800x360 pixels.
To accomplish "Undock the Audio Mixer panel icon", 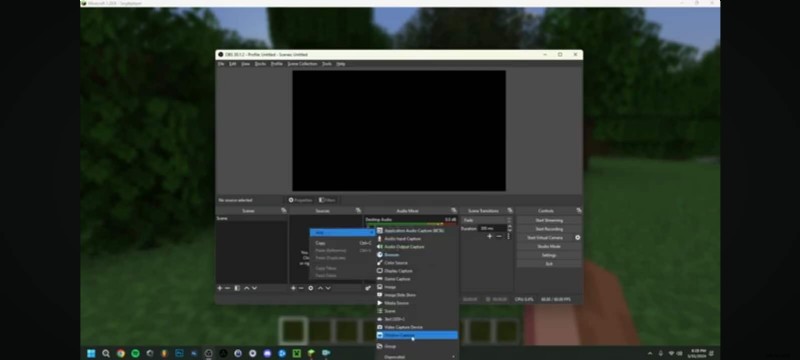I will 454,211.
